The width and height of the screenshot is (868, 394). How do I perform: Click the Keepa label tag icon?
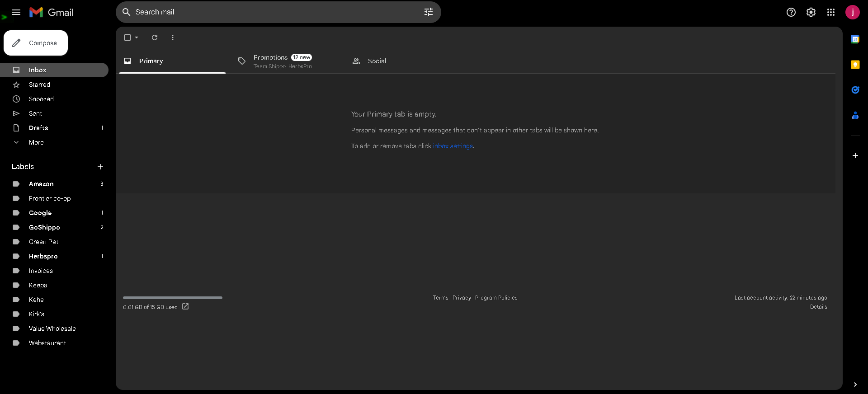[x=16, y=285]
